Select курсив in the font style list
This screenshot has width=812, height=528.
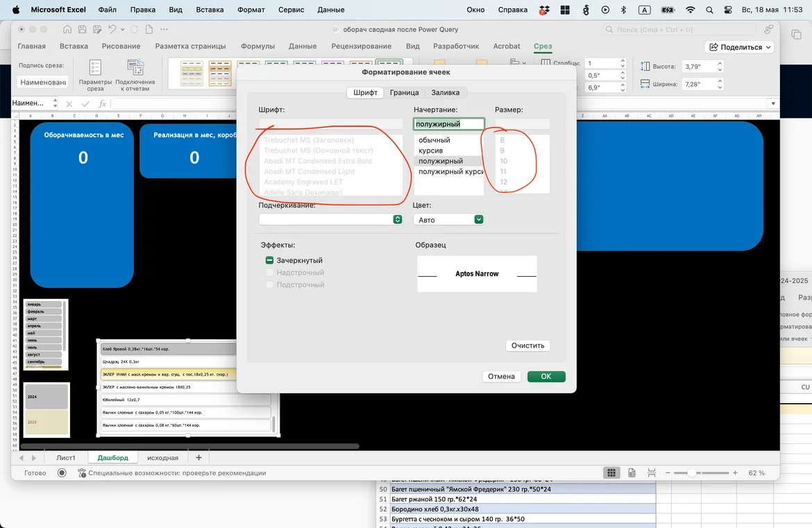[x=431, y=151]
